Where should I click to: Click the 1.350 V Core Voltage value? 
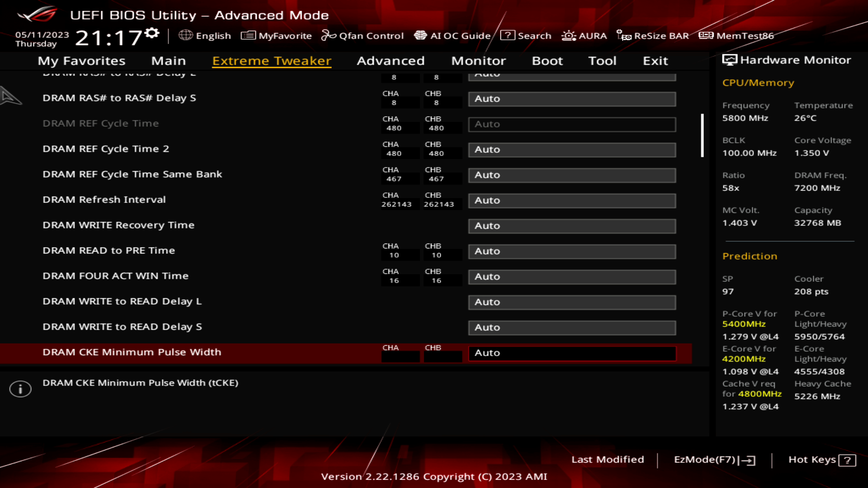click(811, 153)
